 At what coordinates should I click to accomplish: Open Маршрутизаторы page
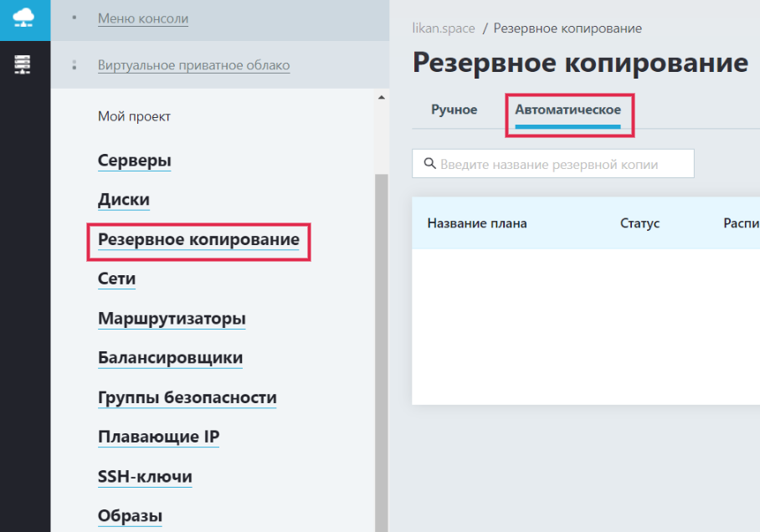[172, 319]
